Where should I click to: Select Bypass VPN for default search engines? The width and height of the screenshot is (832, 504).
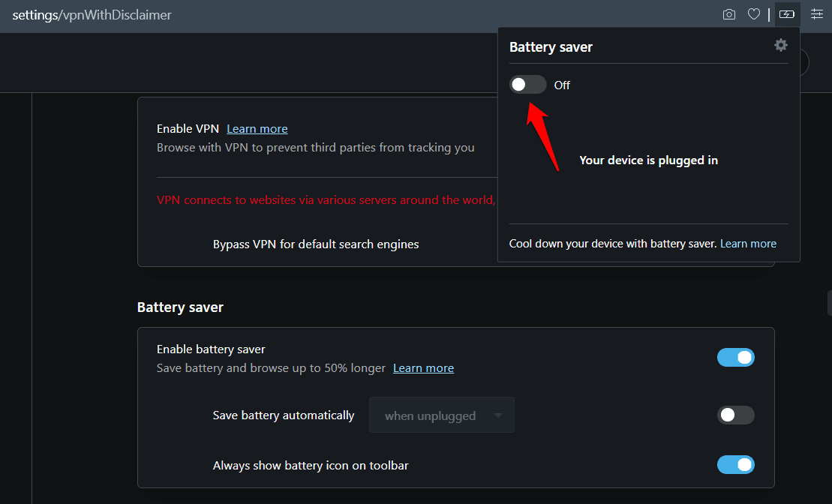tap(315, 244)
